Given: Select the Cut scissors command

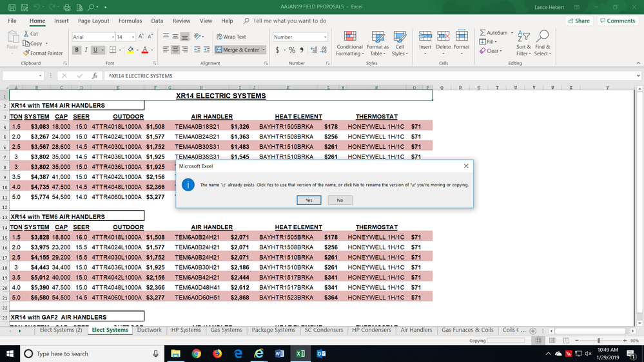Looking at the screenshot, I should click(31, 33).
